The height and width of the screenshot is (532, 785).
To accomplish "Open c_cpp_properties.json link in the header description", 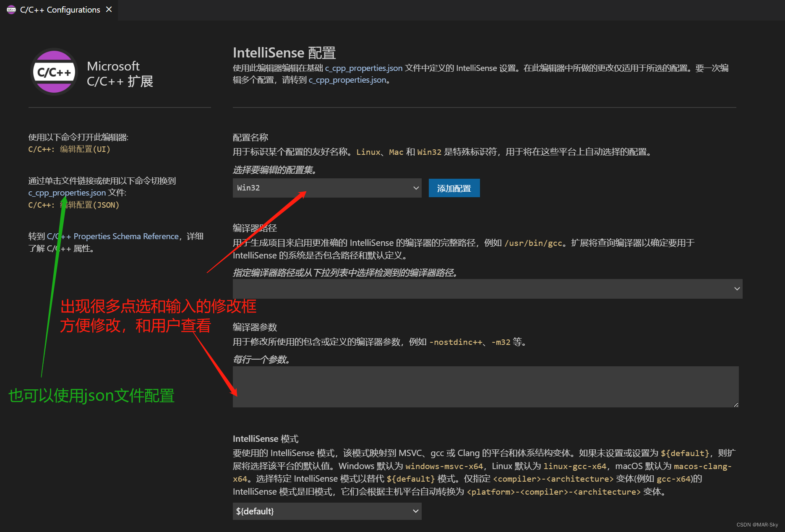I will pyautogui.click(x=363, y=68).
